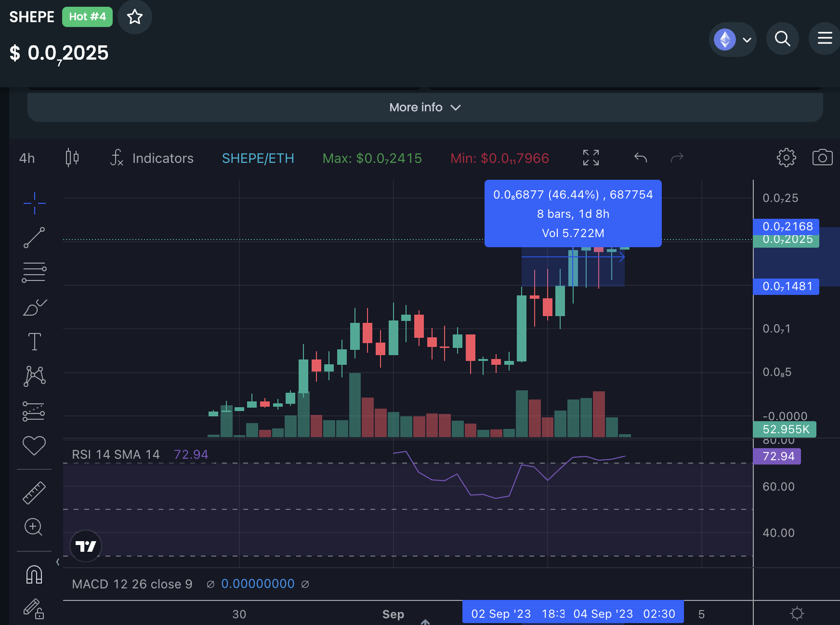Image resolution: width=840 pixels, height=625 pixels.
Task: Select the crosshair cursor tool
Action: [34, 203]
